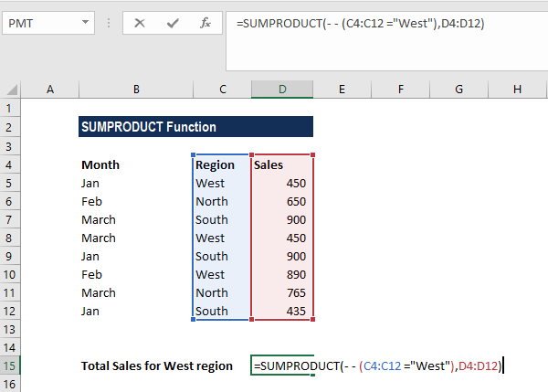
Task: Confirm formula with the checkmark icon
Action: pyautogui.click(x=173, y=23)
